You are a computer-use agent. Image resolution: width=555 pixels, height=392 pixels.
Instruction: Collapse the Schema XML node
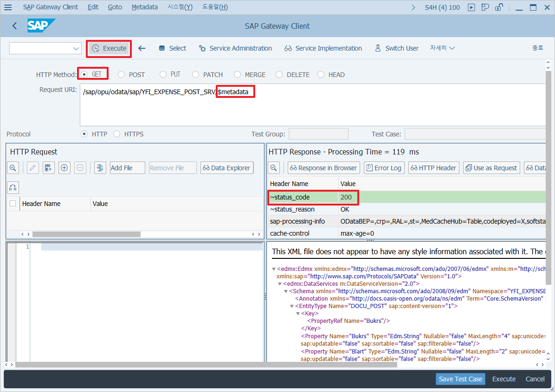point(286,291)
